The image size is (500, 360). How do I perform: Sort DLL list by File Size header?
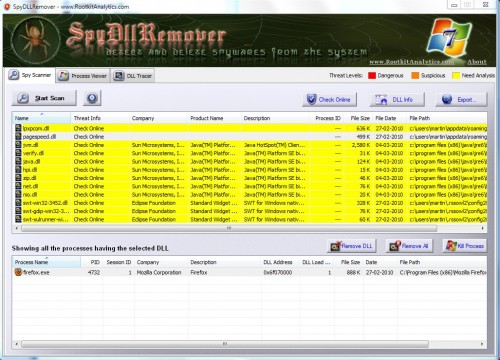click(x=359, y=118)
